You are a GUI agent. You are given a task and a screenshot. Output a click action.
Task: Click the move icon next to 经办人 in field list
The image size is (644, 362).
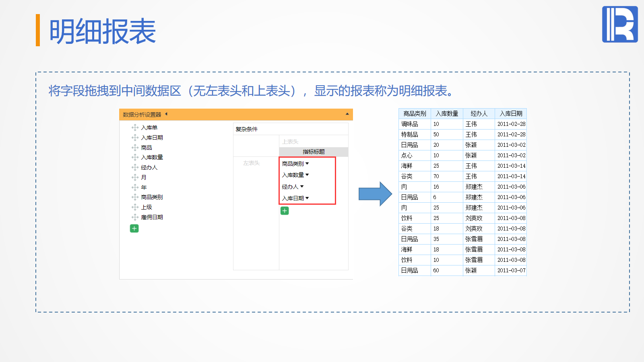click(x=135, y=167)
